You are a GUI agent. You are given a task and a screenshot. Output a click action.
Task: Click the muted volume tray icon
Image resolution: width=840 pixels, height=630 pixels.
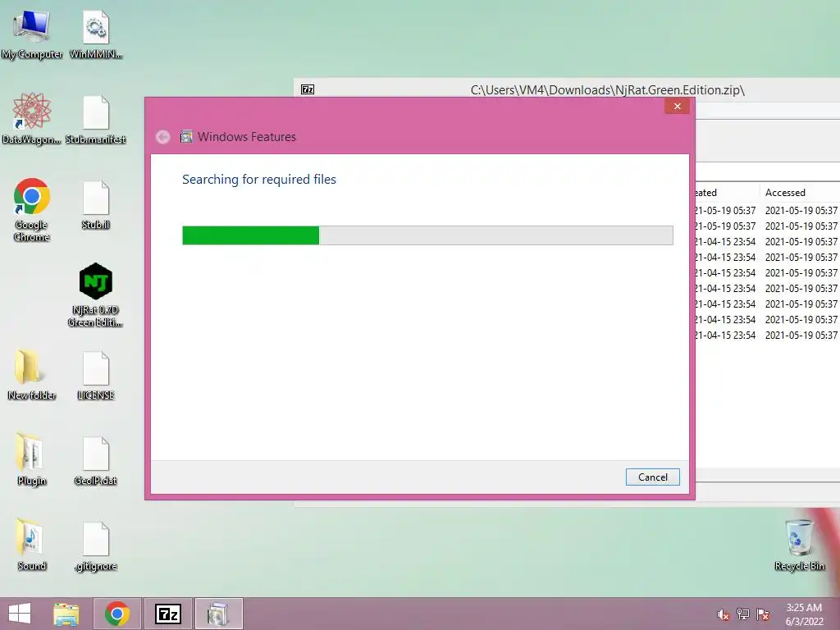[724, 614]
